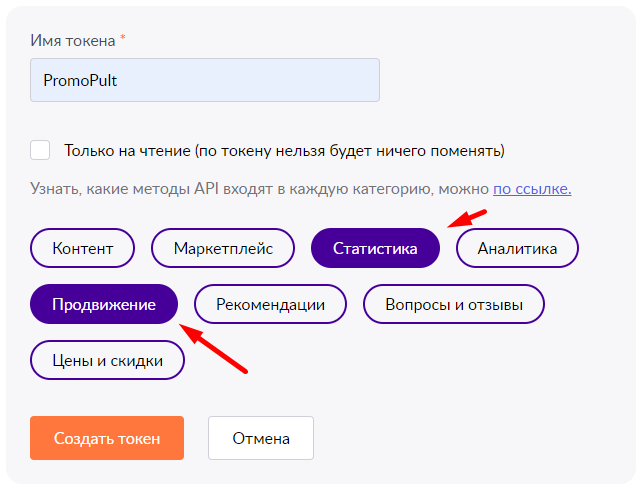
Task: Click the Имя токена field label
Action: [x=73, y=41]
